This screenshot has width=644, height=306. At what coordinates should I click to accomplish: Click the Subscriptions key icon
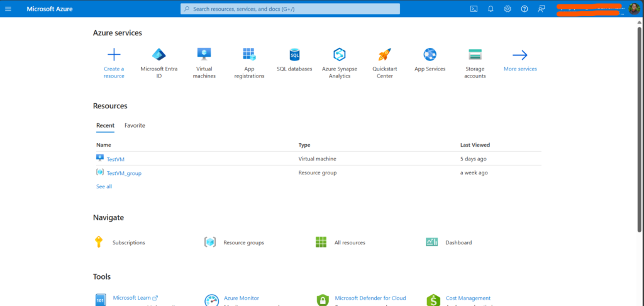[98, 242]
